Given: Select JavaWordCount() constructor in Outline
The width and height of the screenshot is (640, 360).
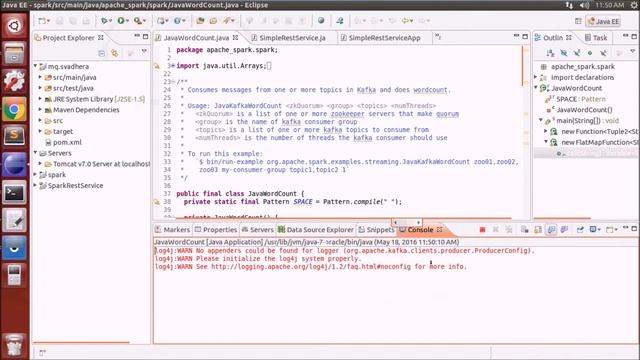Looking at the screenshot, I should [580, 110].
